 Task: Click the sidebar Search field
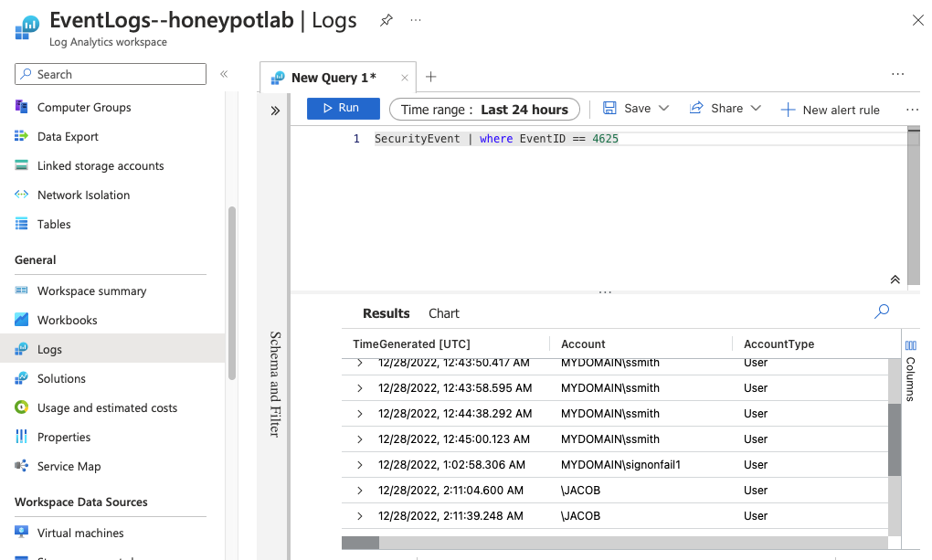111,74
